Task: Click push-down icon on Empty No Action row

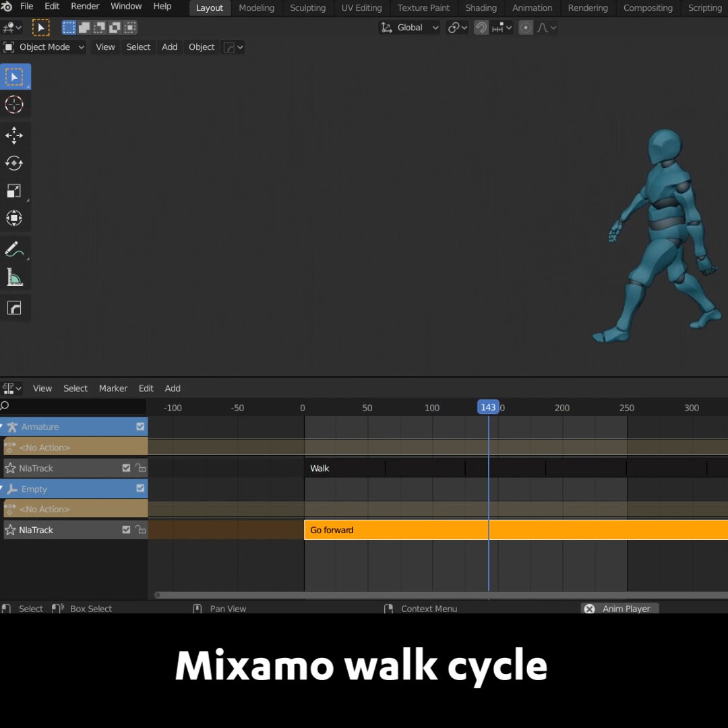Action: [10, 509]
